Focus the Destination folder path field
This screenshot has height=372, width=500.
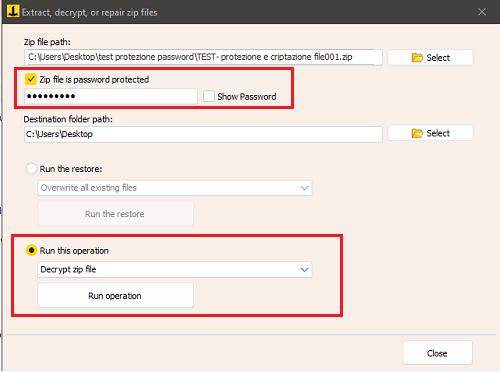(x=203, y=134)
